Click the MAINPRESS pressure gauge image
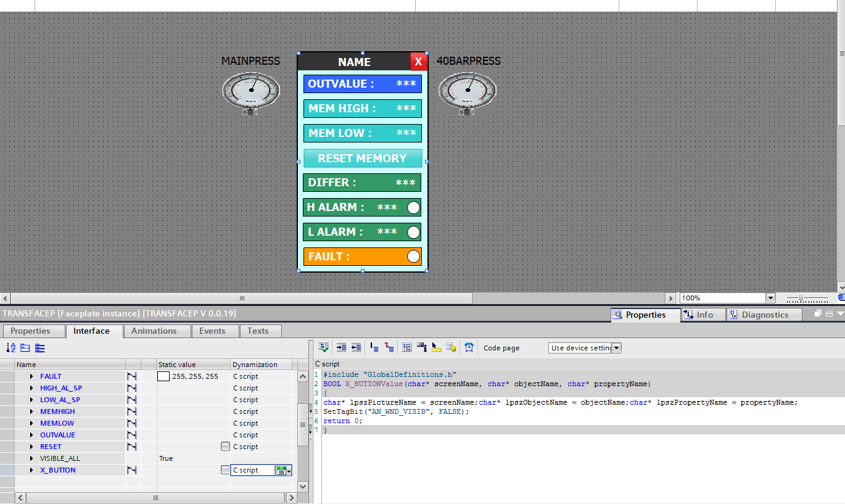Viewport: 845px width, 504px height. coord(250,93)
